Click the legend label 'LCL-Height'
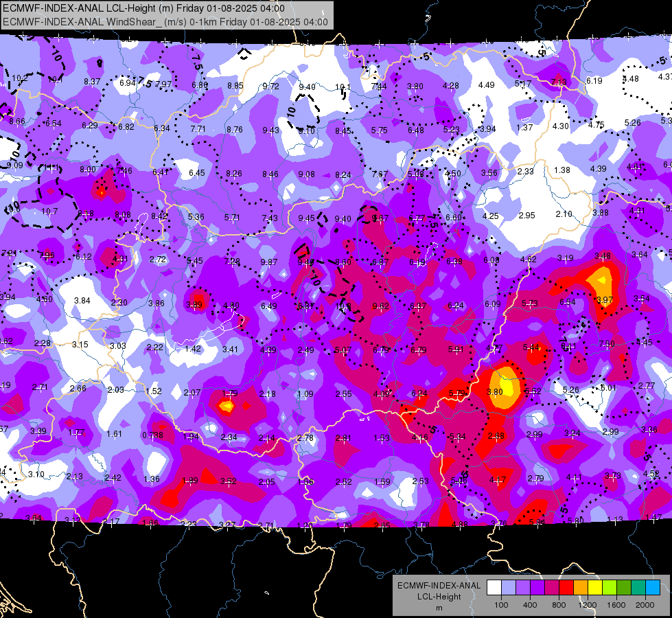 [439, 597]
